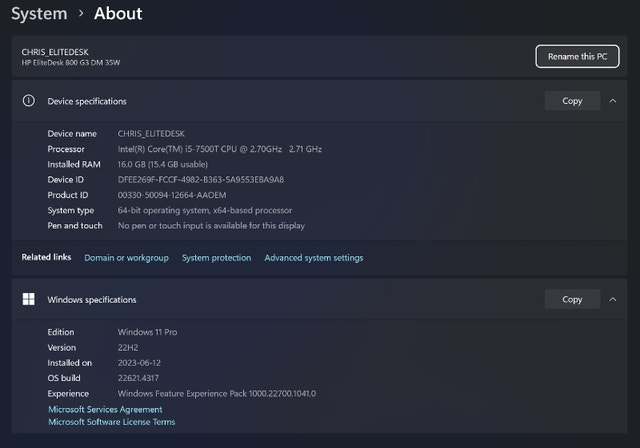
Task: Copy the Windows specifications
Action: (572, 299)
